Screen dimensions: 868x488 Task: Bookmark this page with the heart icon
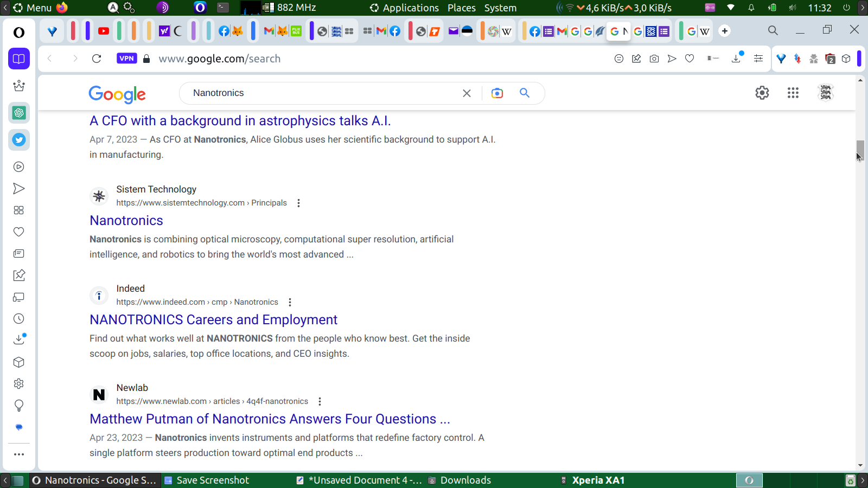690,59
